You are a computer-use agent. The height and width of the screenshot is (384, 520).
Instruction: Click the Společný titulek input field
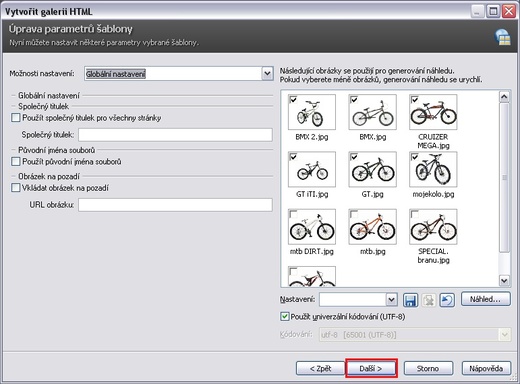point(175,135)
